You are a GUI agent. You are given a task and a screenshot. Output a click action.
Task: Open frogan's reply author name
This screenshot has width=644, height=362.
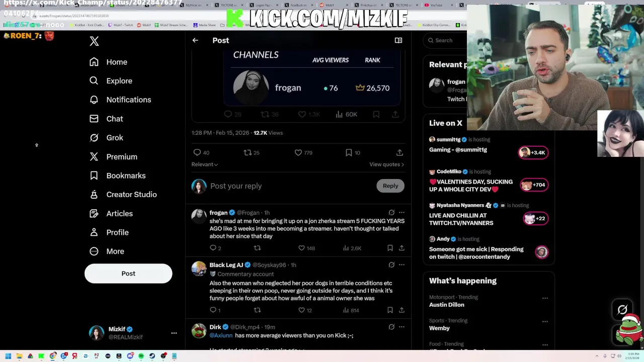click(x=218, y=213)
